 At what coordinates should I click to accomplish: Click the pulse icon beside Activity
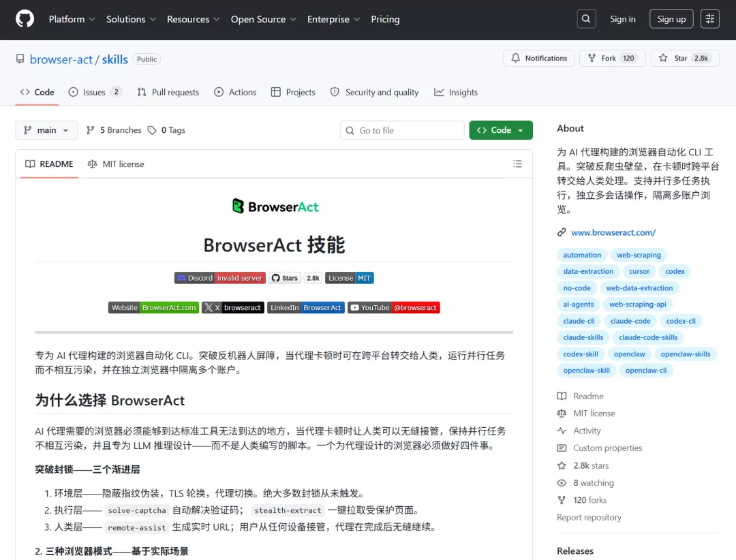click(x=562, y=431)
